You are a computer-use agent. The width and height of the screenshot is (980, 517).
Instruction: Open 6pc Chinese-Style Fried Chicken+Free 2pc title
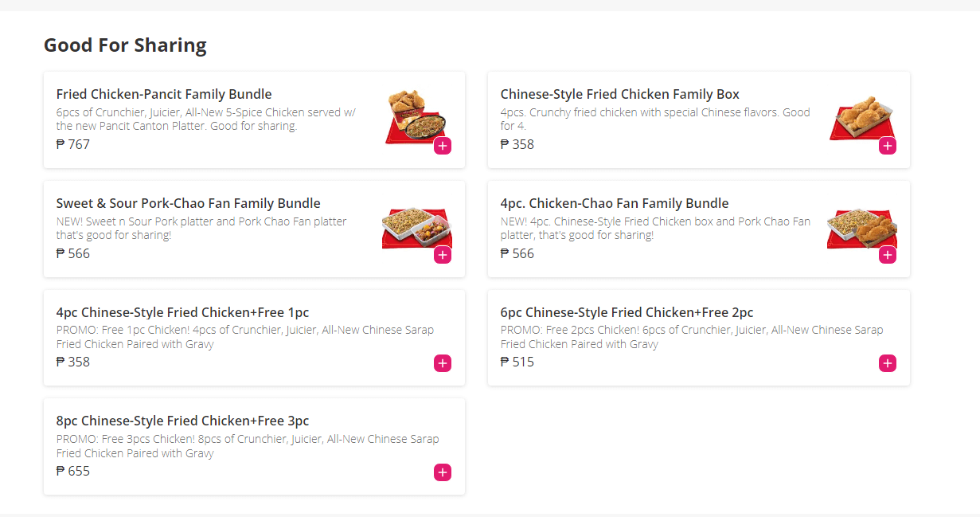(627, 312)
